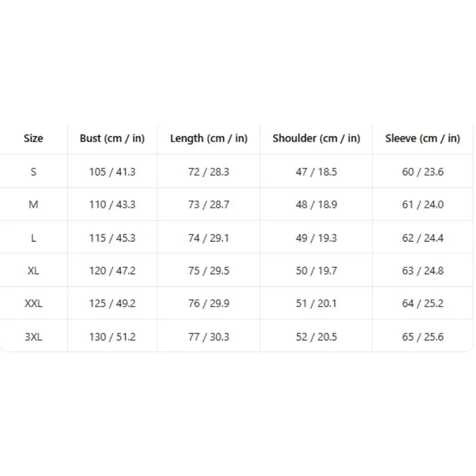Select sleeve value 63 / 24.8

point(422,271)
